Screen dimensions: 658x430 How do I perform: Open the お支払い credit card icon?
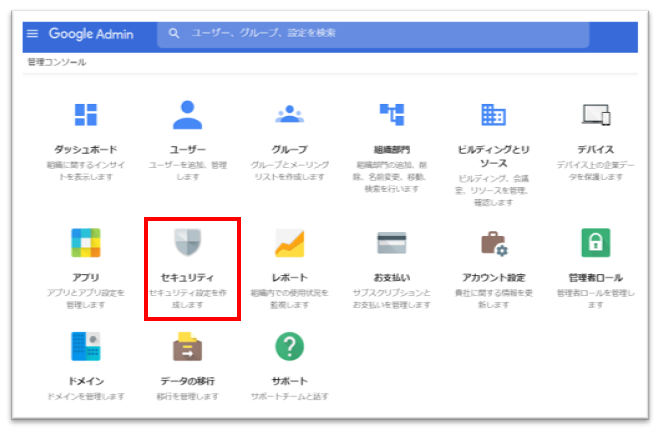pyautogui.click(x=392, y=242)
